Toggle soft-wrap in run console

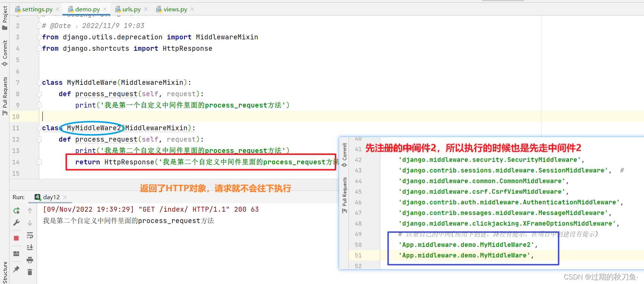(x=30, y=235)
